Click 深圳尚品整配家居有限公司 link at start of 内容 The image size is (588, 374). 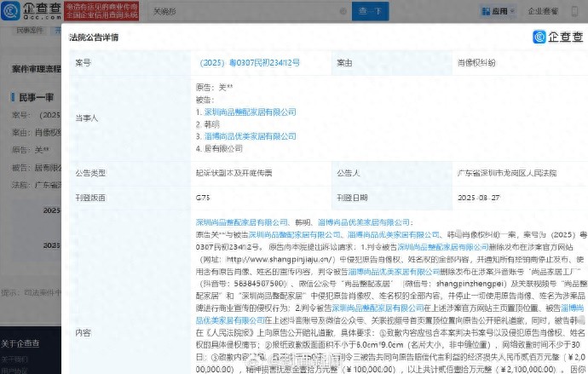coord(242,222)
